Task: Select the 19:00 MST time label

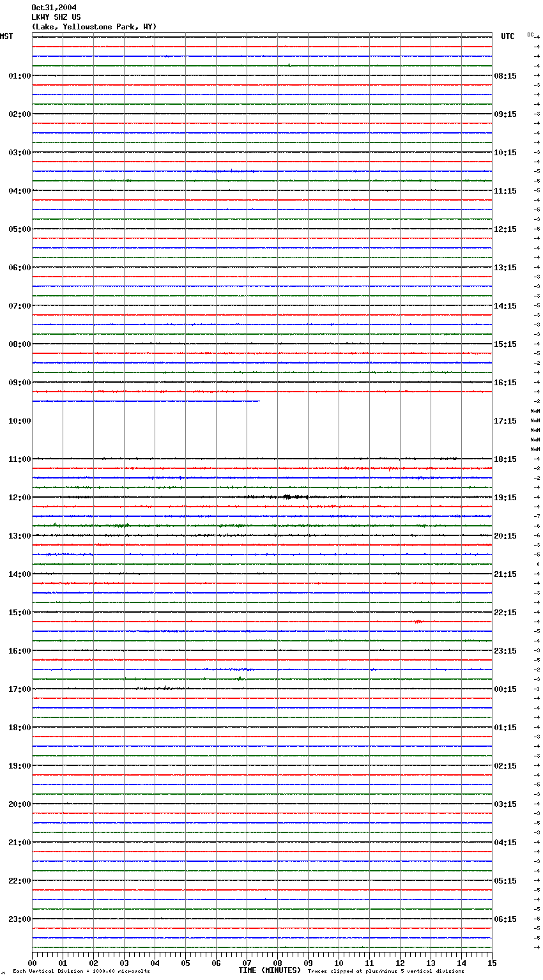Action: pyautogui.click(x=20, y=766)
